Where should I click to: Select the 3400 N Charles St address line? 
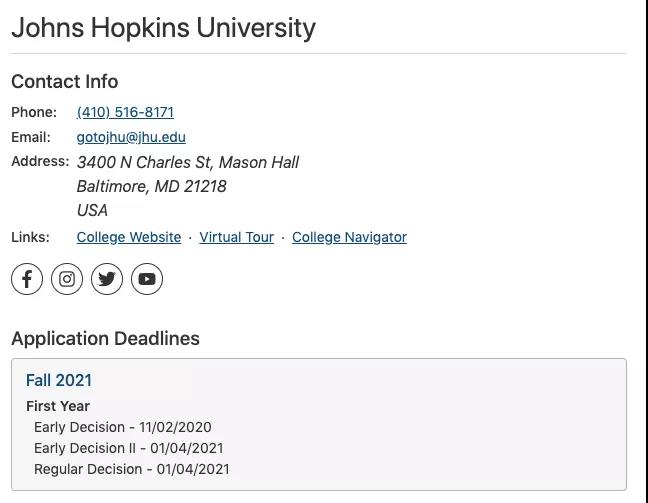click(x=188, y=162)
